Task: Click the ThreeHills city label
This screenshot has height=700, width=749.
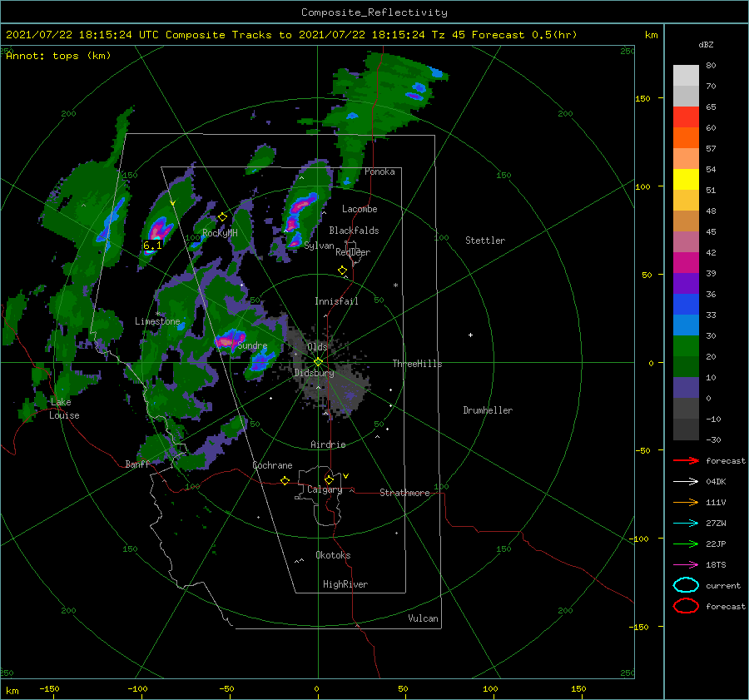Action: click(418, 364)
